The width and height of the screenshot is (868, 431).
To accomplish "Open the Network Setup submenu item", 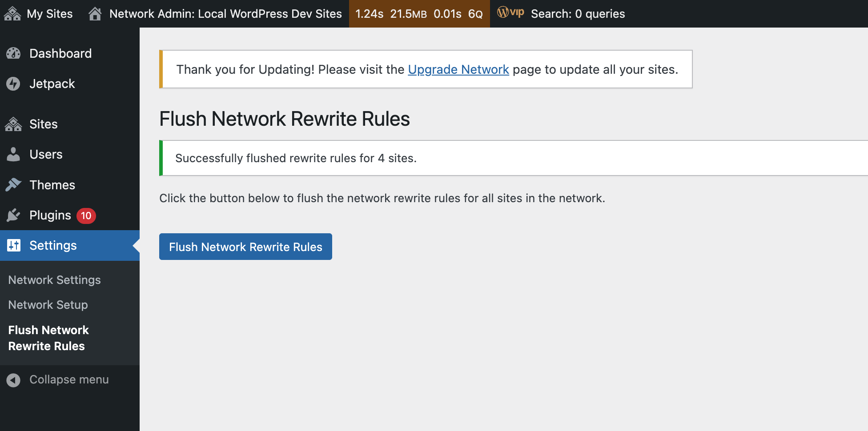I will [x=48, y=305].
